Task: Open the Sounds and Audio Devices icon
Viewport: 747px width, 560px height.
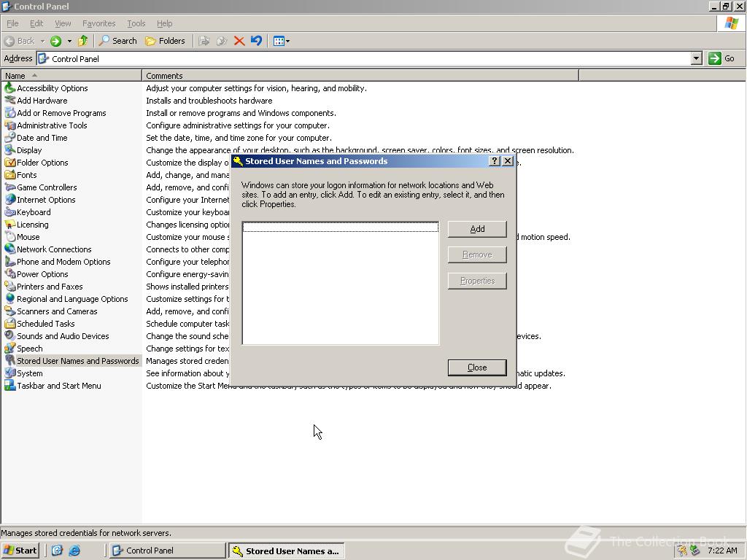Action: 10,335
